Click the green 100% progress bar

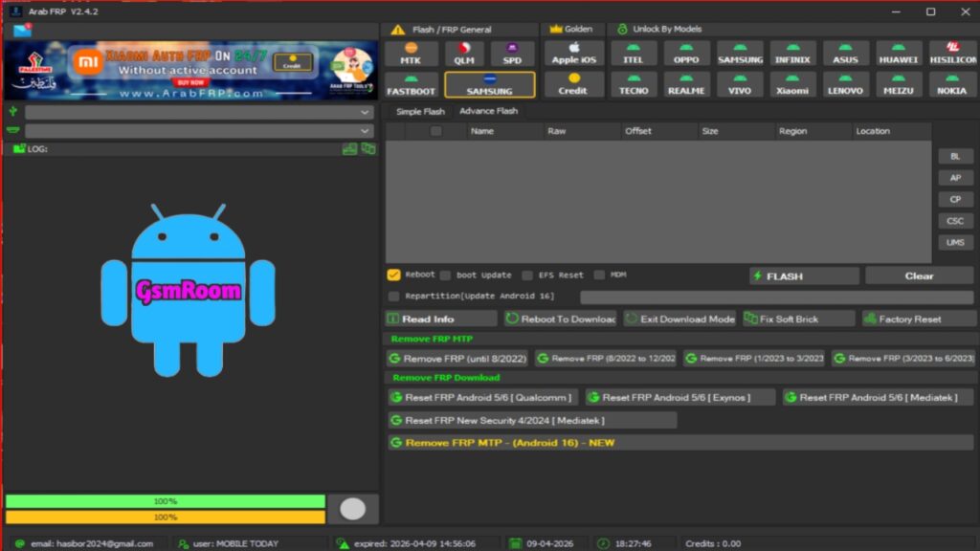click(x=166, y=501)
